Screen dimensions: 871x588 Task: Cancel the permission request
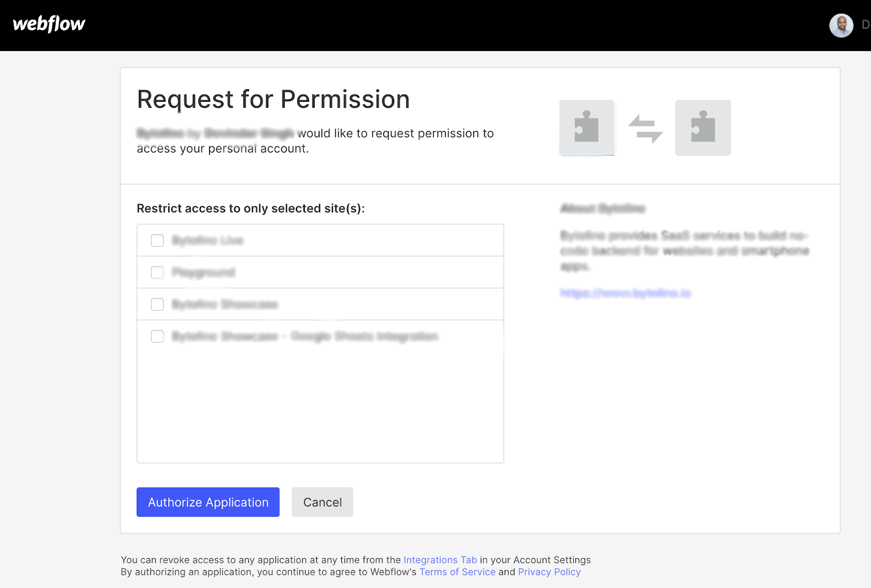322,502
